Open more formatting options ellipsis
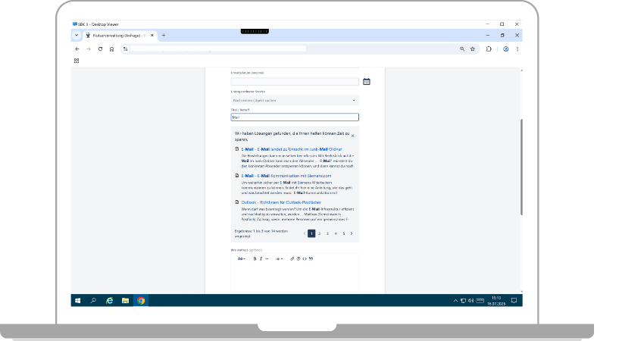Viewport: 644px width, 341px height. tap(267, 259)
